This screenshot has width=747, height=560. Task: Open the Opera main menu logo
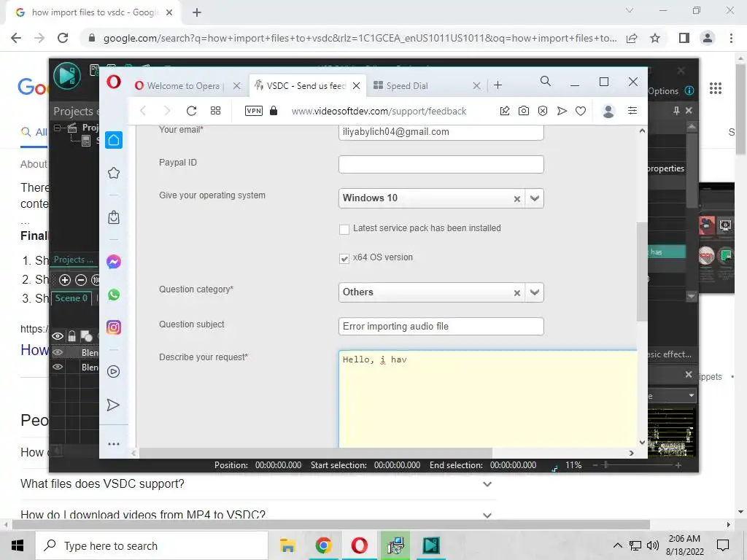pos(113,82)
